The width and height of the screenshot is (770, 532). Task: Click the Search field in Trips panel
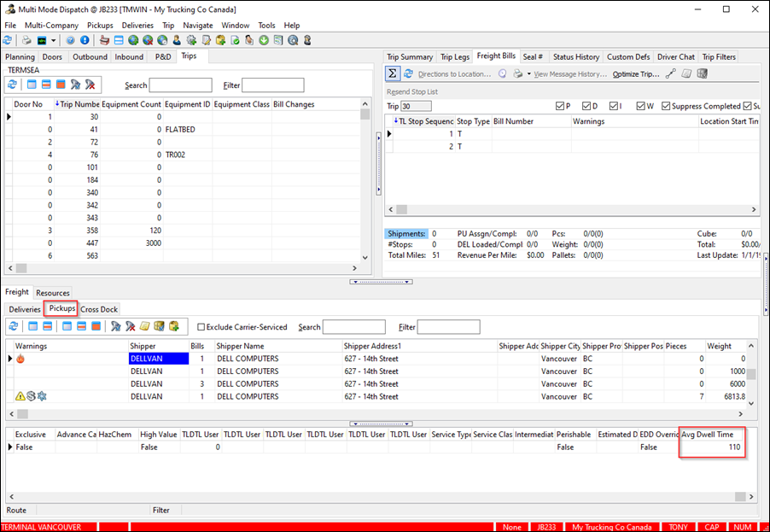(181, 85)
